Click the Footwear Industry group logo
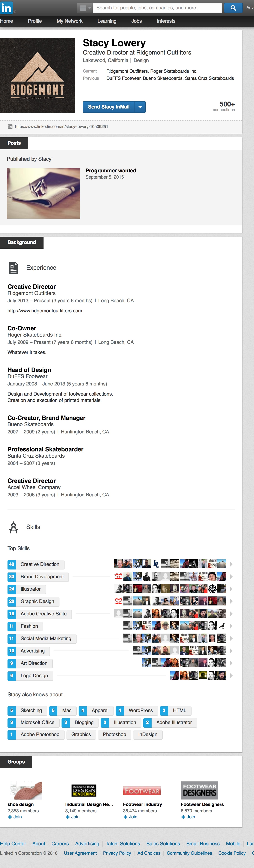Screen dimensions: 254x868 pos(142,790)
